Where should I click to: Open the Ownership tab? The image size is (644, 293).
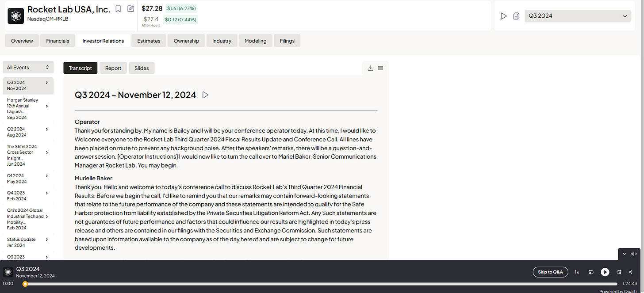(186, 41)
